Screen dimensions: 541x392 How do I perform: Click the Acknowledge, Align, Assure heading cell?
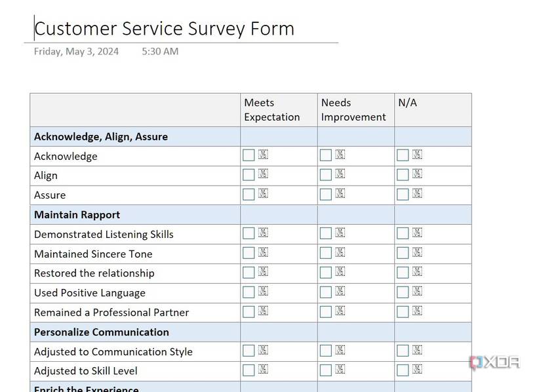click(101, 136)
